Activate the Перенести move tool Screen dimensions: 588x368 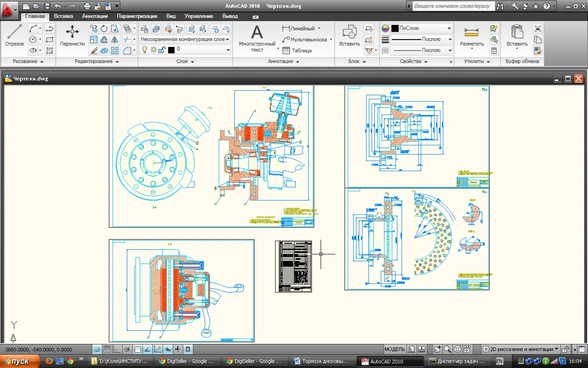(x=72, y=35)
